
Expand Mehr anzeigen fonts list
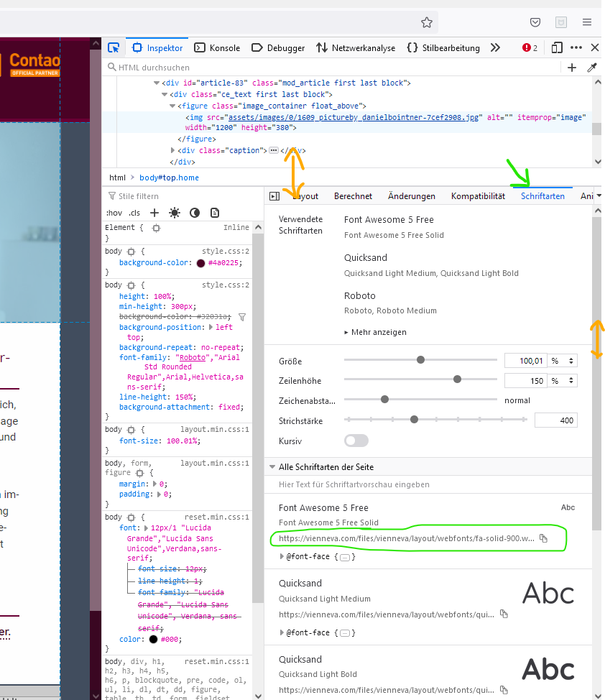(x=375, y=332)
